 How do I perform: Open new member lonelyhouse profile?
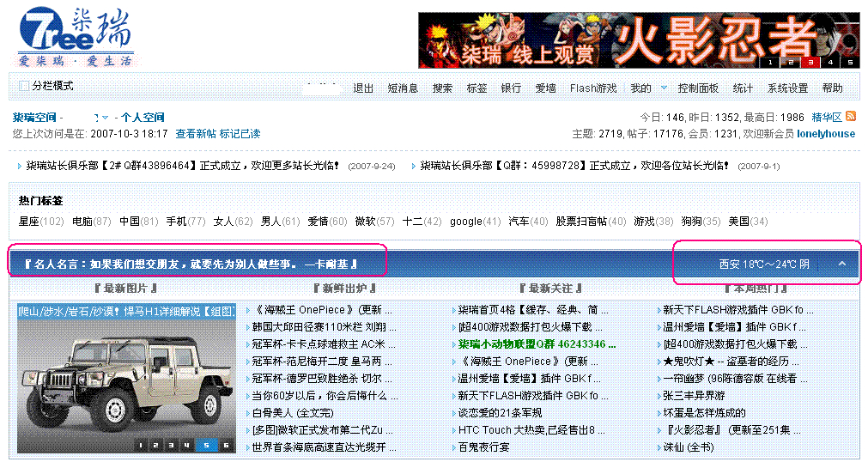(x=826, y=133)
